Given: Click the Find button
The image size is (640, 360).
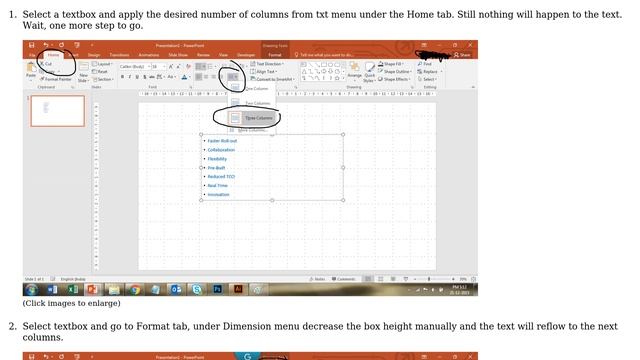Looking at the screenshot, I should pyautogui.click(x=424, y=64).
